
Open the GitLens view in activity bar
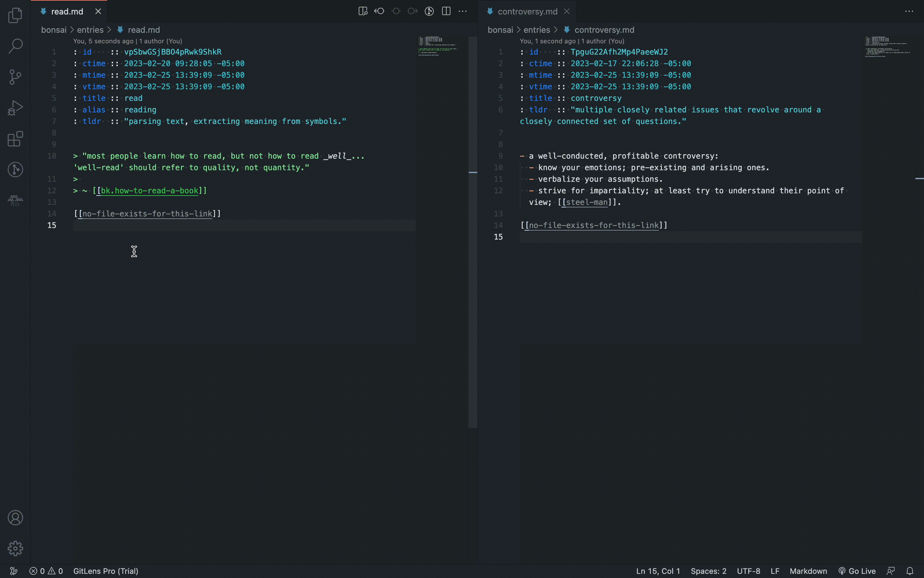pyautogui.click(x=15, y=169)
